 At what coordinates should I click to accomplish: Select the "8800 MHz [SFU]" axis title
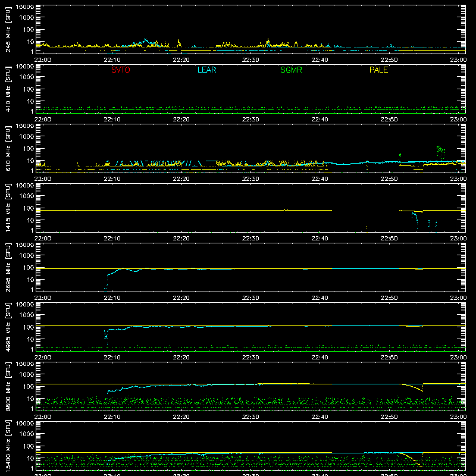[8, 387]
